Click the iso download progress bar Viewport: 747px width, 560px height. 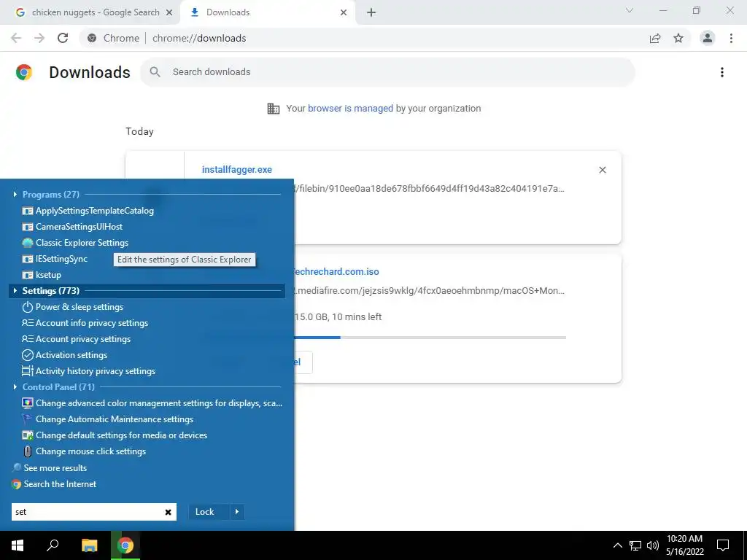tap(430, 337)
